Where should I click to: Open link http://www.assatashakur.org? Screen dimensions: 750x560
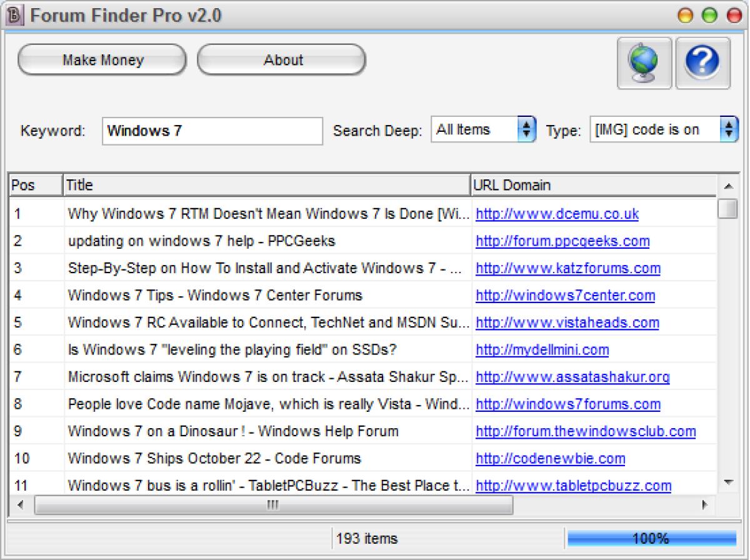click(572, 377)
